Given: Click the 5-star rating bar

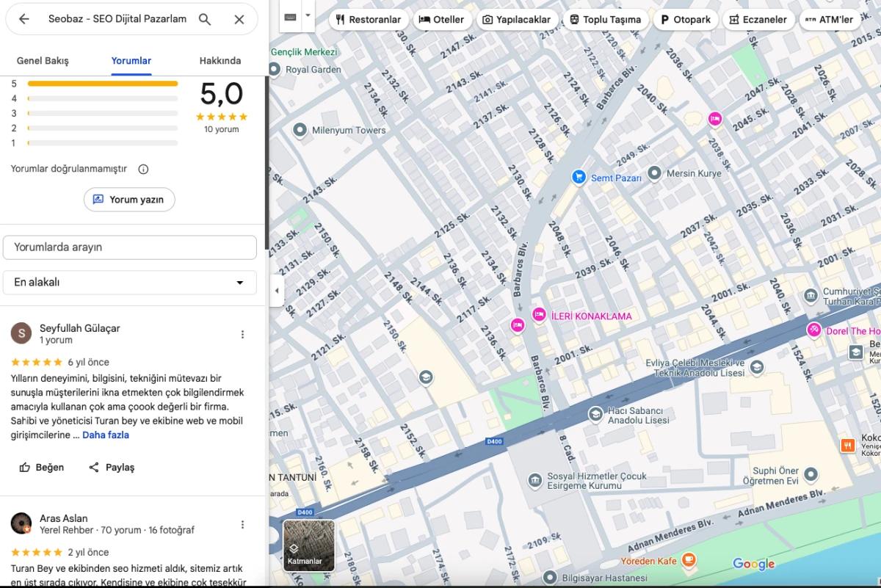Looking at the screenshot, I should [103, 84].
